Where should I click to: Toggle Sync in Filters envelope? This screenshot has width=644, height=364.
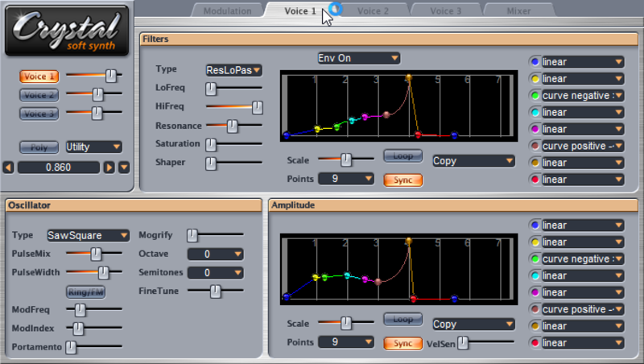pos(403,180)
